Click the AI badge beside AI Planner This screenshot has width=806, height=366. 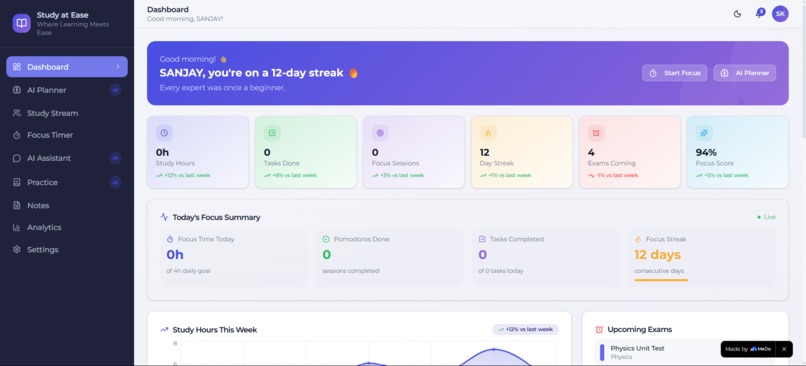tap(116, 90)
